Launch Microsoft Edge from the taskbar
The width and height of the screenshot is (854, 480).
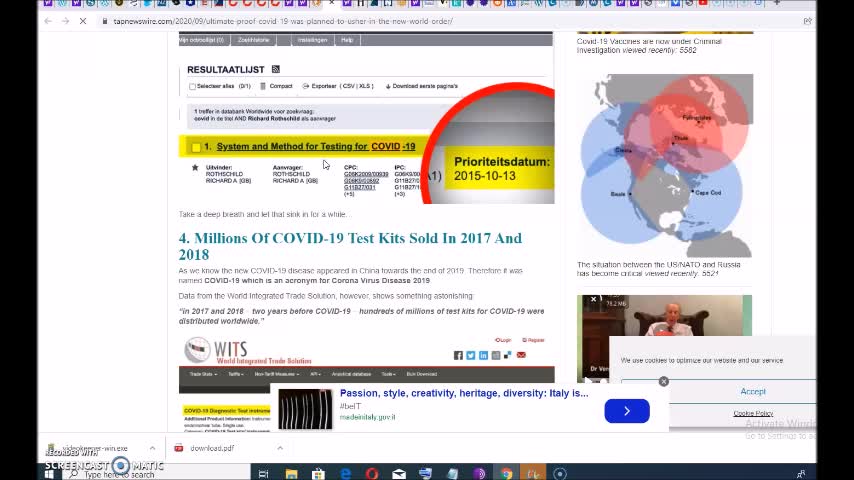click(x=345, y=473)
